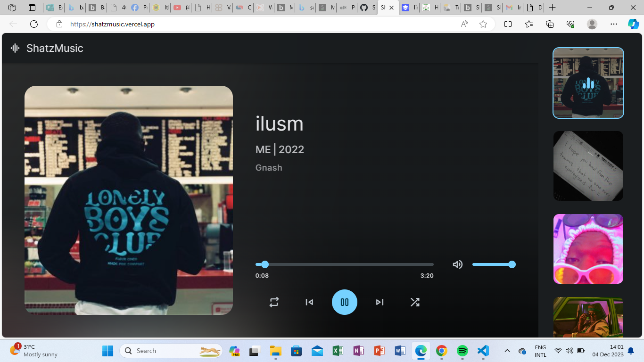The width and height of the screenshot is (644, 362).
Task: Open browser Settings and more menu
Action: click(x=613, y=24)
